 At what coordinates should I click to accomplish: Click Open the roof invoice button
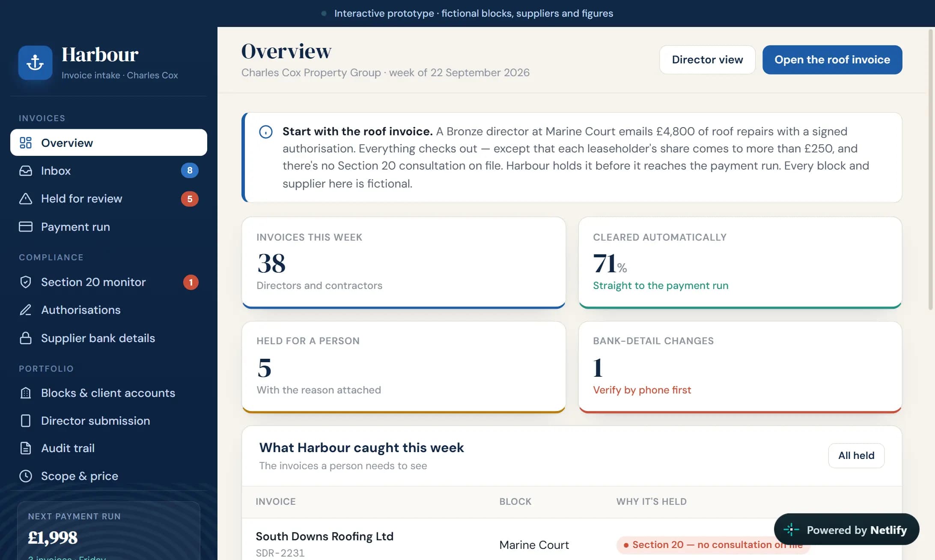(x=832, y=60)
